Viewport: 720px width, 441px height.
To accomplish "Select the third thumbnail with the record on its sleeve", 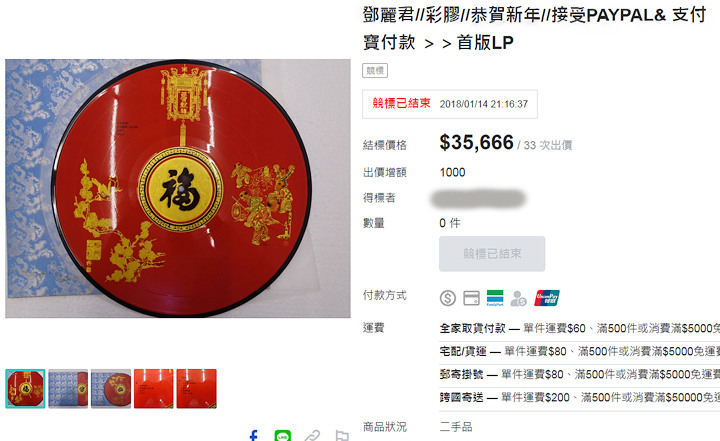I will click(x=111, y=389).
